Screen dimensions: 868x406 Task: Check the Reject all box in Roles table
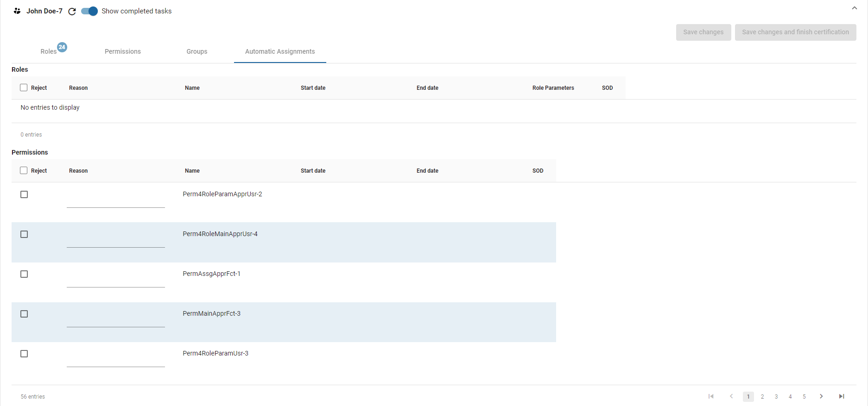(24, 87)
